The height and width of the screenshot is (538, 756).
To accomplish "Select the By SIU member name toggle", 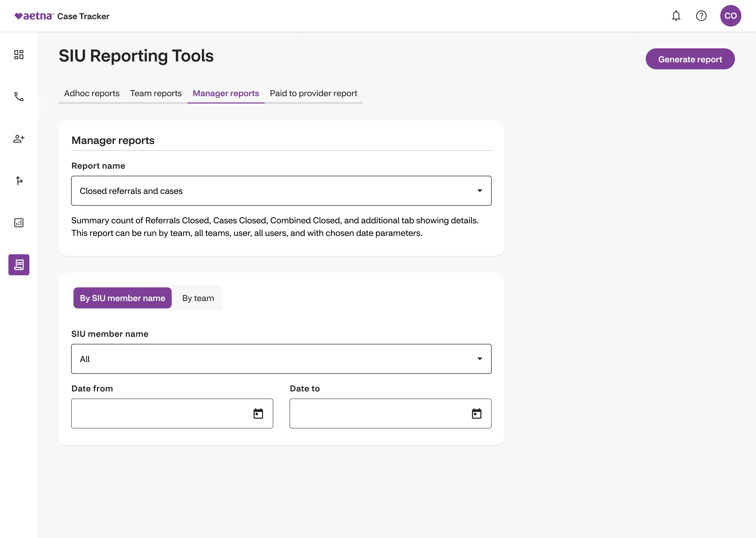I will 123,298.
